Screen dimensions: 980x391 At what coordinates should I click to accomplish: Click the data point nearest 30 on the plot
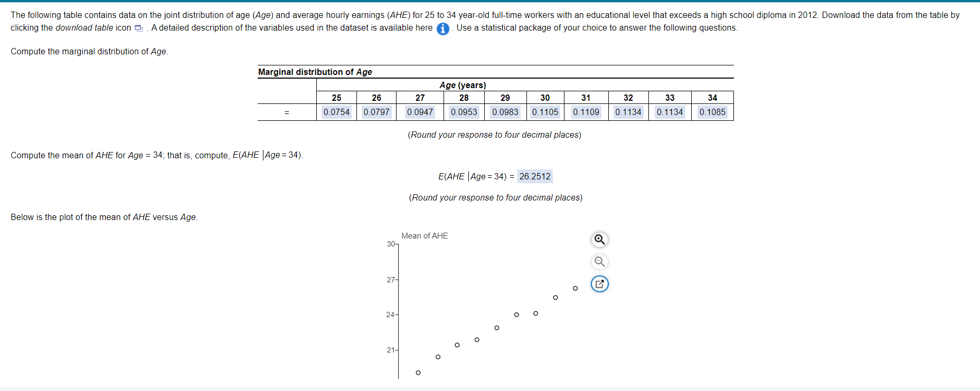pyautogui.click(x=574, y=288)
